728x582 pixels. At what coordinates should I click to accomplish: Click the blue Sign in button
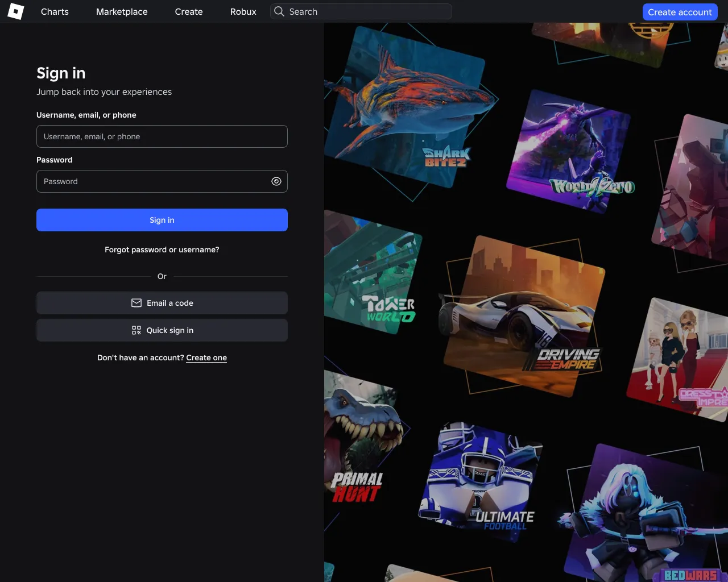click(x=162, y=220)
